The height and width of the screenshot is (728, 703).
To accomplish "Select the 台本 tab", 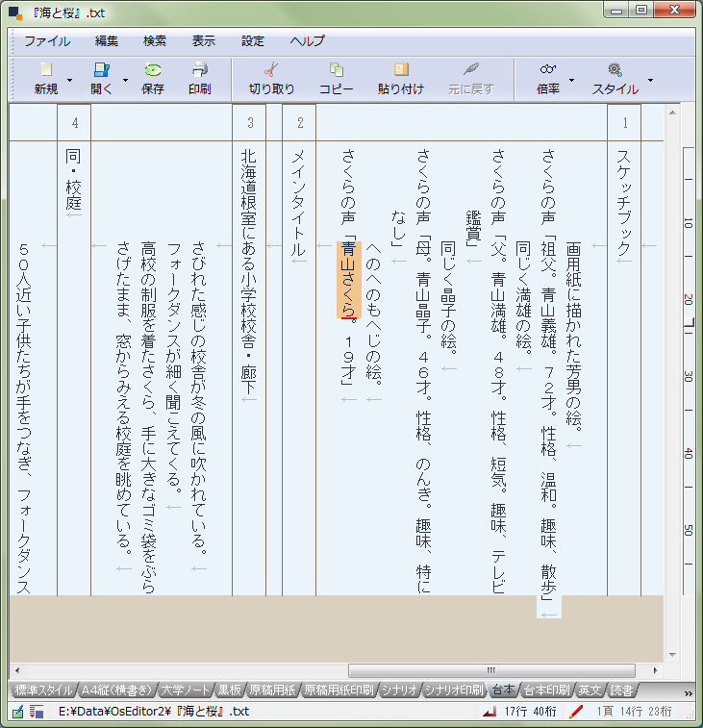I will (x=503, y=690).
